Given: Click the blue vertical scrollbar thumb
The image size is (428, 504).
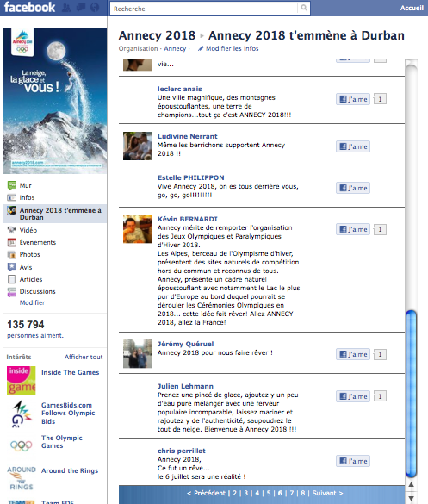Looking at the screenshot, I should pyautogui.click(x=411, y=394).
